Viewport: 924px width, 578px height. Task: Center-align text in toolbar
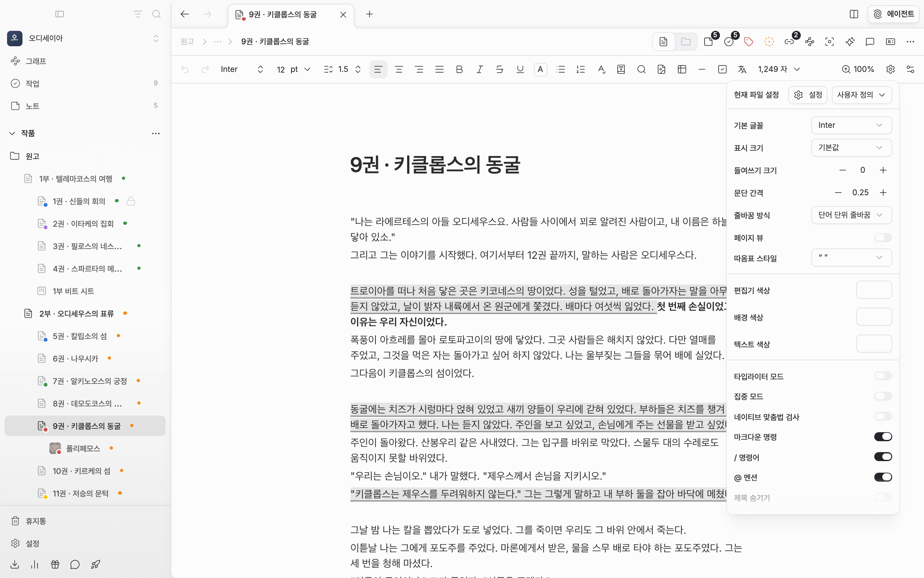click(399, 69)
